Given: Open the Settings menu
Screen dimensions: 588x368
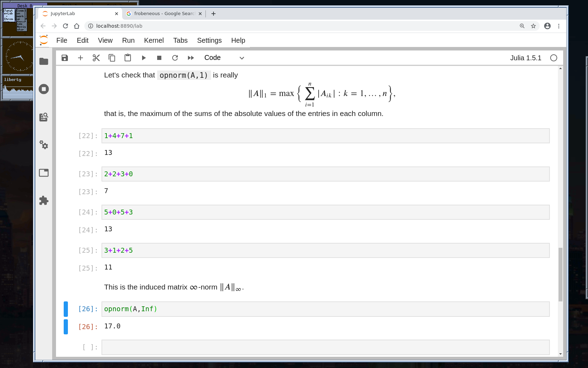Looking at the screenshot, I should pos(209,40).
